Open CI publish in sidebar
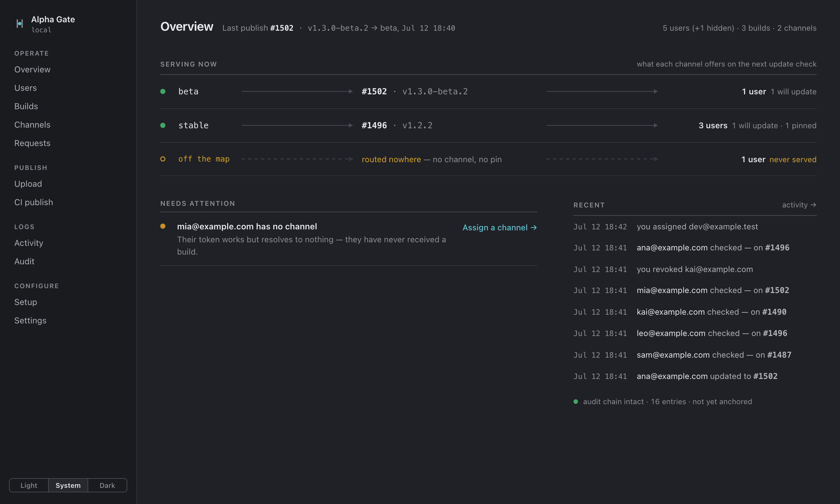Image resolution: width=840 pixels, height=504 pixels. pos(34,202)
